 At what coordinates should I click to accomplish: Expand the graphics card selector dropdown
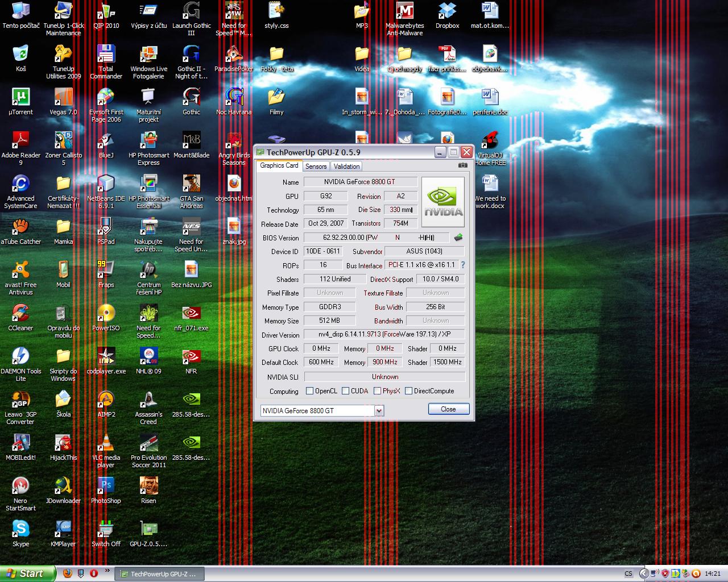[379, 410]
